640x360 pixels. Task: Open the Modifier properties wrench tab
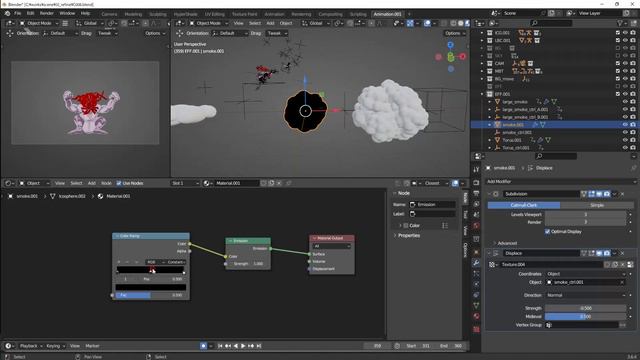coord(476,263)
